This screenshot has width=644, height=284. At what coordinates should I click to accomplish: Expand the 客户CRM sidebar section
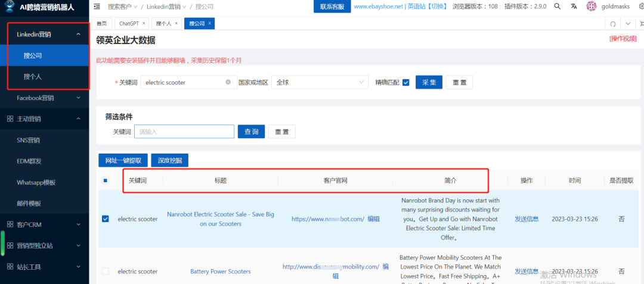pos(44,224)
